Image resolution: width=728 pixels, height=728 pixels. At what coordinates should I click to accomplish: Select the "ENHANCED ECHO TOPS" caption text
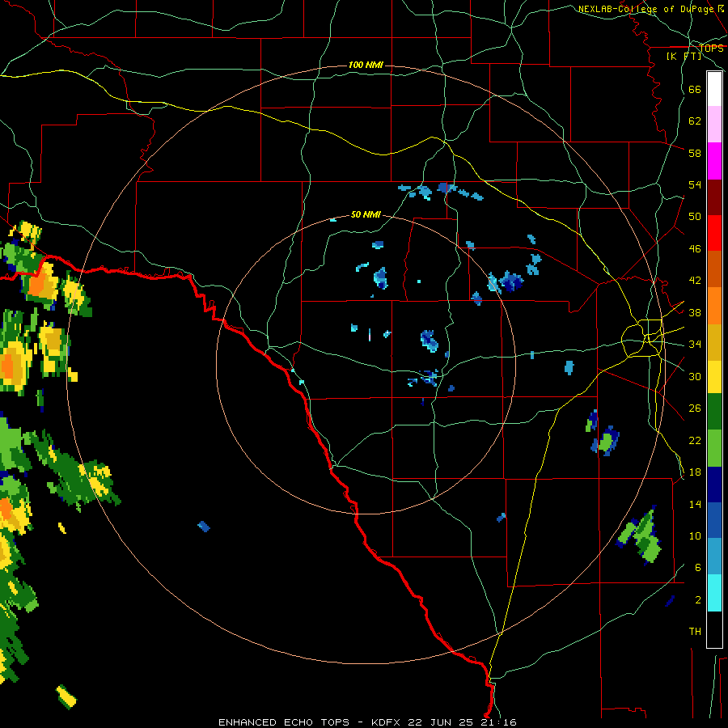pyautogui.click(x=284, y=722)
